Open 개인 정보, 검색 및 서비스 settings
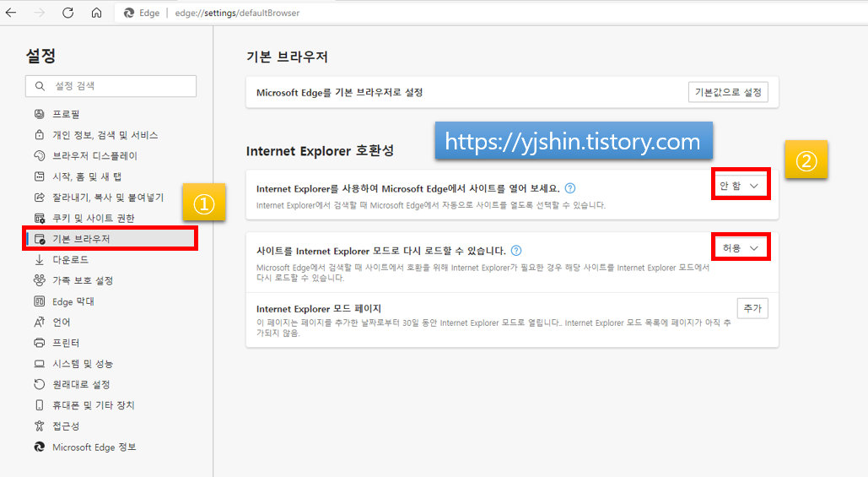 (105, 134)
